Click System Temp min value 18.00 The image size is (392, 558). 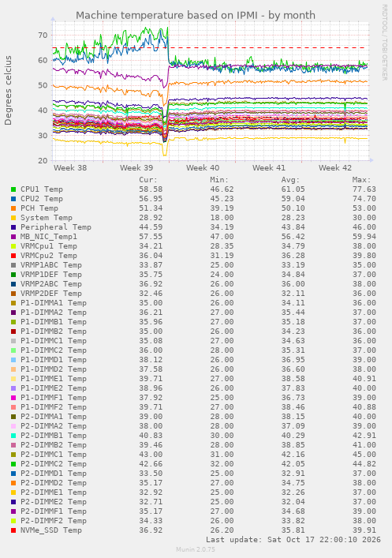click(x=222, y=217)
